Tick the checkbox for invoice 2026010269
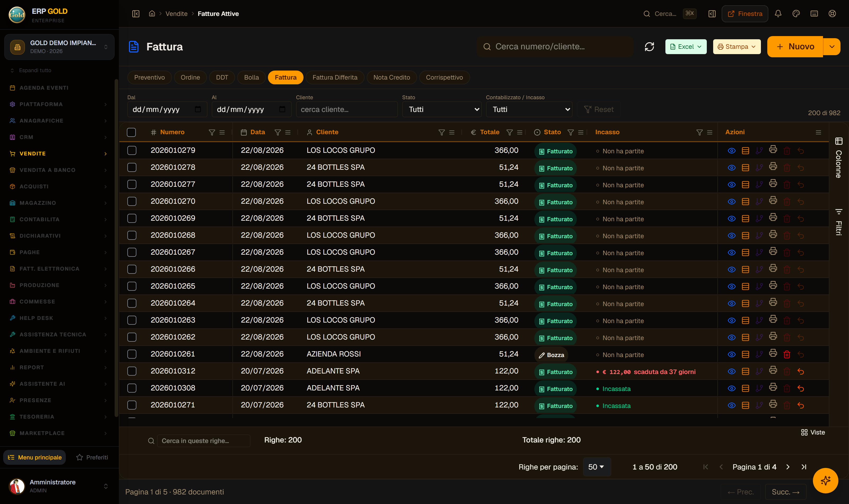Viewport: 849px width, 504px height. [x=132, y=218]
